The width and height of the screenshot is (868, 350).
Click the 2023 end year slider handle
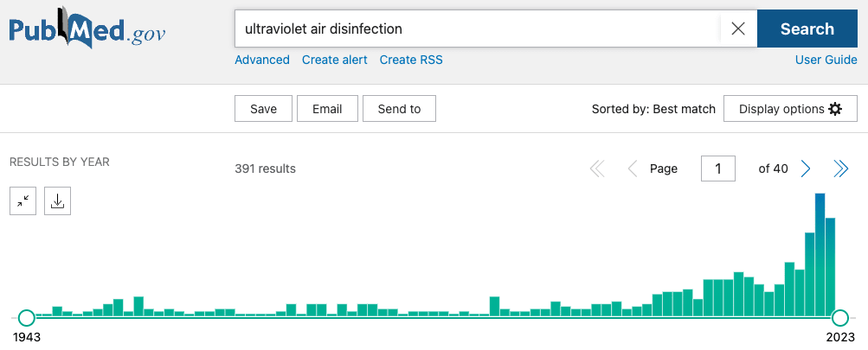point(839,317)
